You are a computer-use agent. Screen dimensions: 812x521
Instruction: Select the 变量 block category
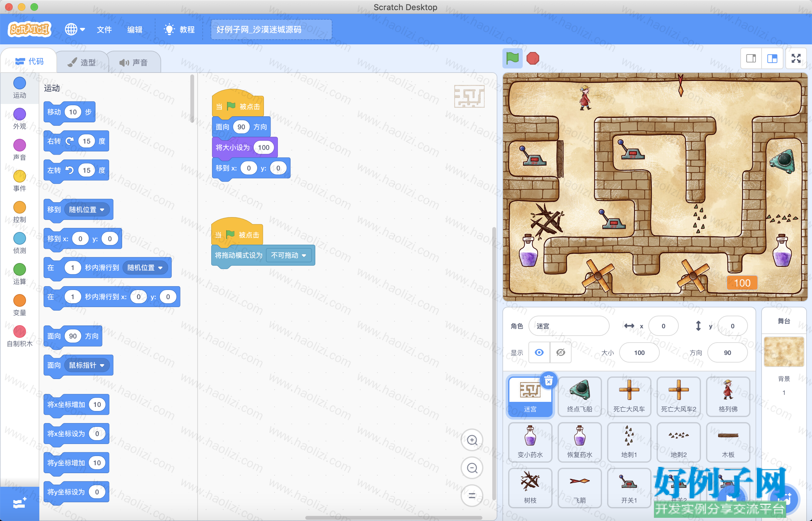coord(20,306)
